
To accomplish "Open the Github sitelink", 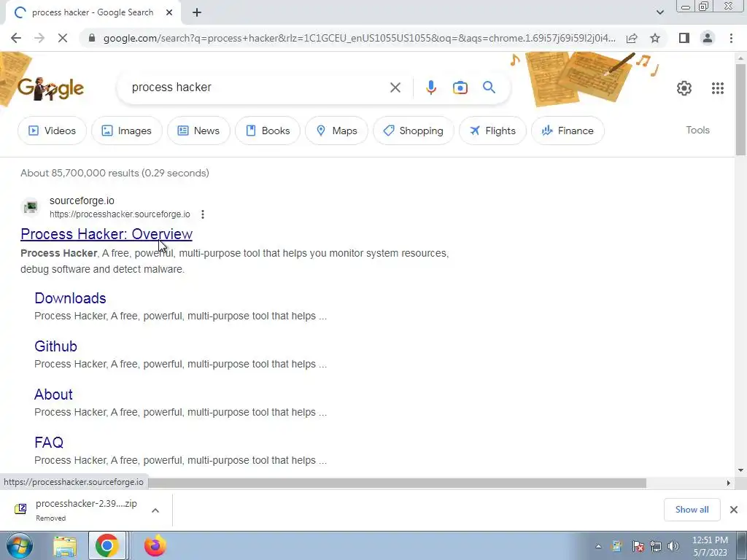I will coord(55,346).
